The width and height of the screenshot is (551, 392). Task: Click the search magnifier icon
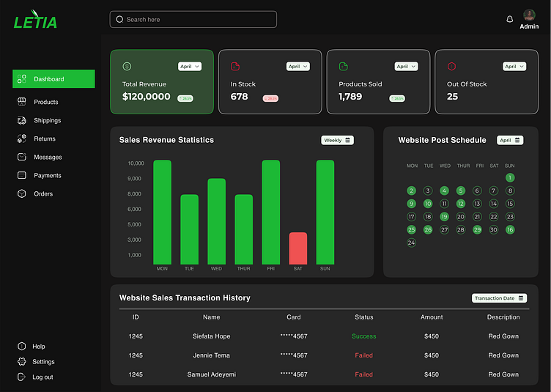[119, 20]
